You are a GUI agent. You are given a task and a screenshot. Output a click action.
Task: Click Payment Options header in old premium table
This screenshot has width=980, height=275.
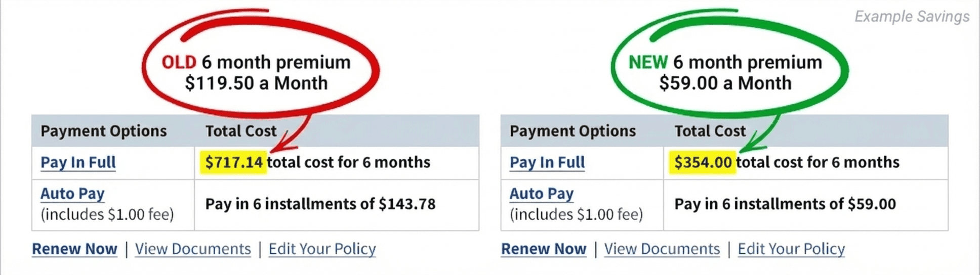pos(103,131)
